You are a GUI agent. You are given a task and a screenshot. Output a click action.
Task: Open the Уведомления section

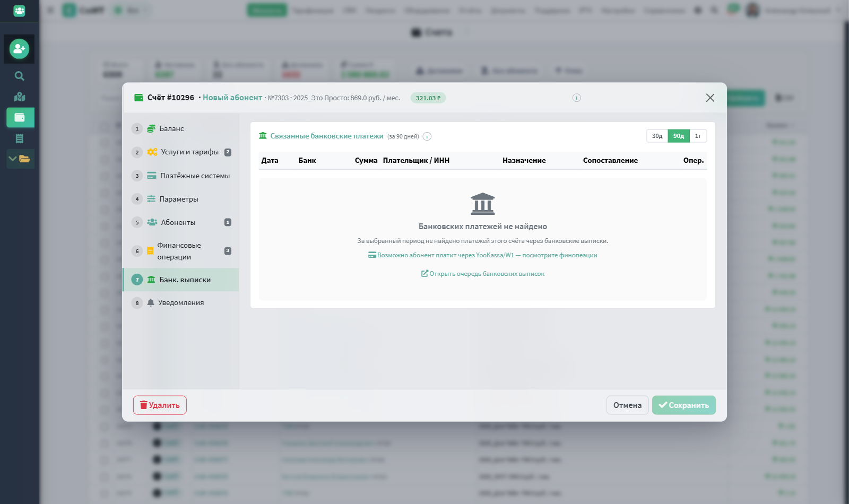click(181, 303)
